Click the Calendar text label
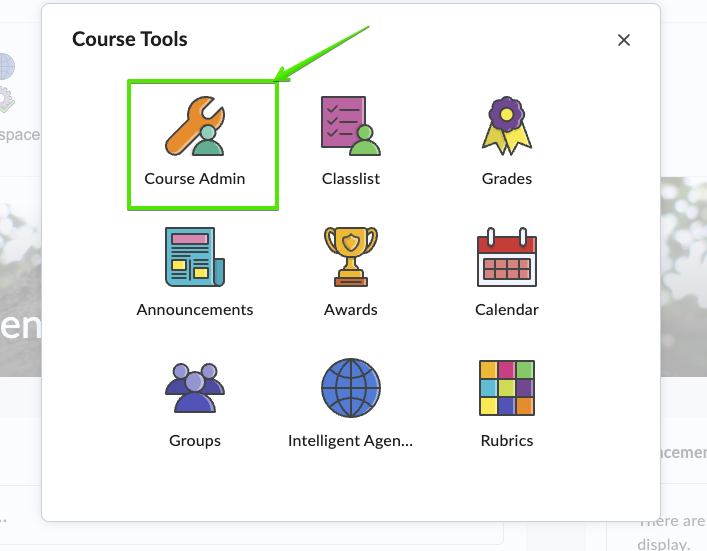Viewport: 707px width, 551px height. pyautogui.click(x=507, y=310)
